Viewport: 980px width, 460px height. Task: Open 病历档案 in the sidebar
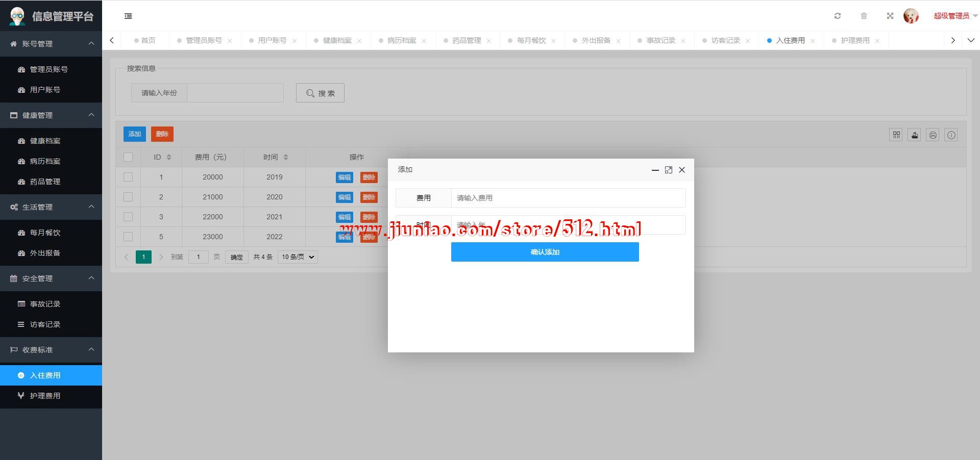pos(51,161)
